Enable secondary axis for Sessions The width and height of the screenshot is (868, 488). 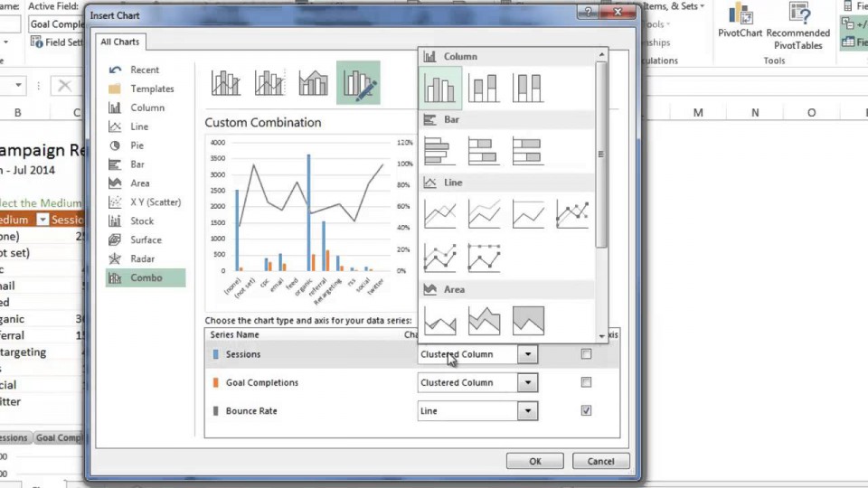tap(586, 354)
